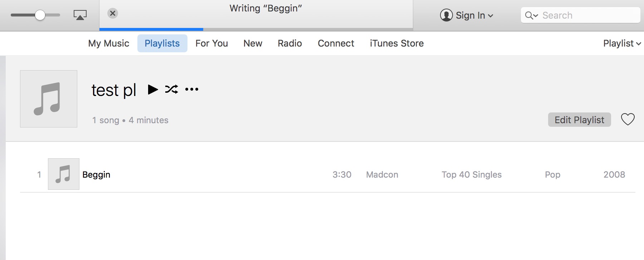
Task: Click the AirPlay output icon
Action: pos(80,15)
